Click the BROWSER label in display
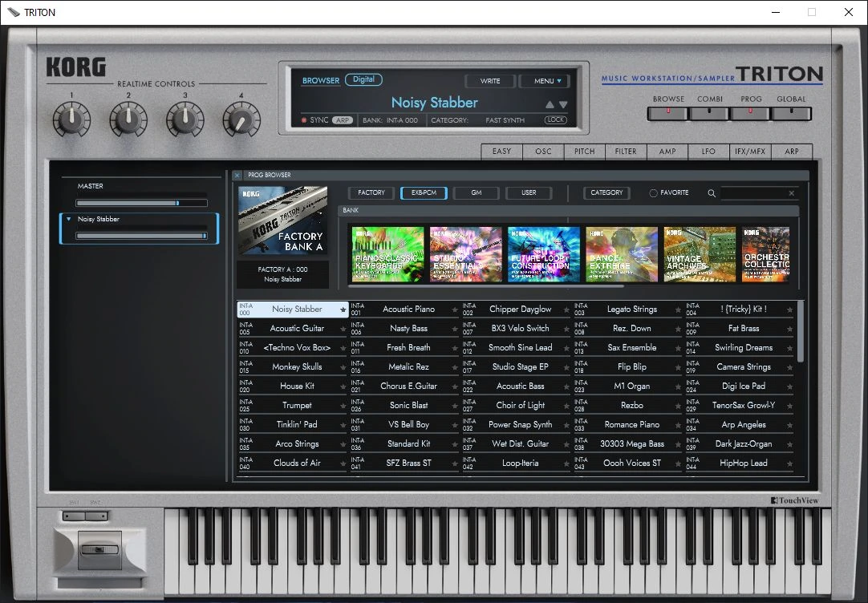The width and height of the screenshot is (868, 603). tap(321, 81)
